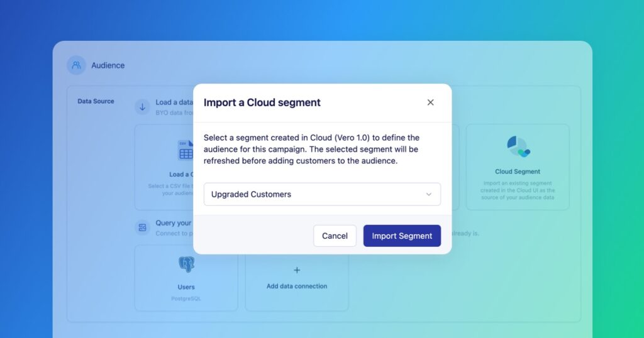
Task: Click the Import Segment button
Action: tap(402, 236)
